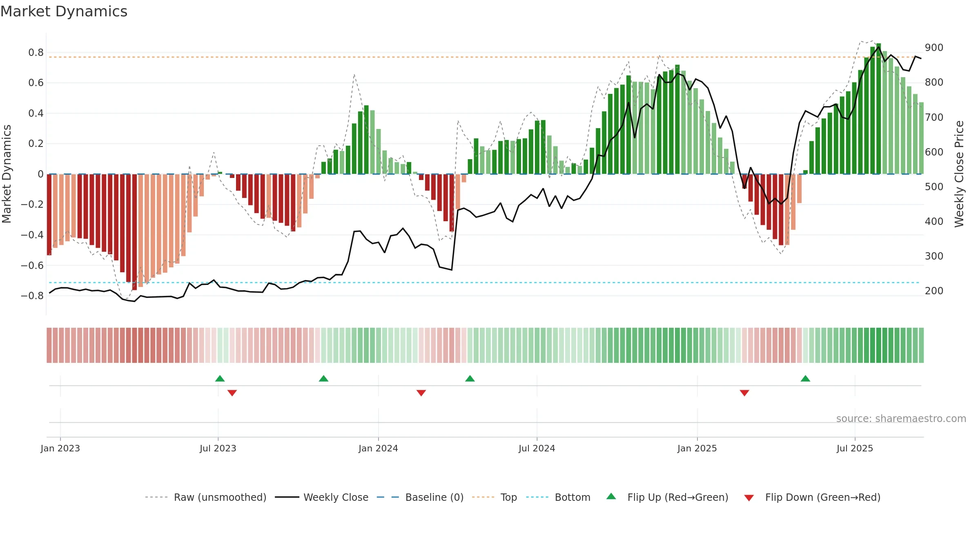This screenshot has width=980, height=551.
Task: Toggle the Weekly Close legend entry
Action: (x=321, y=497)
